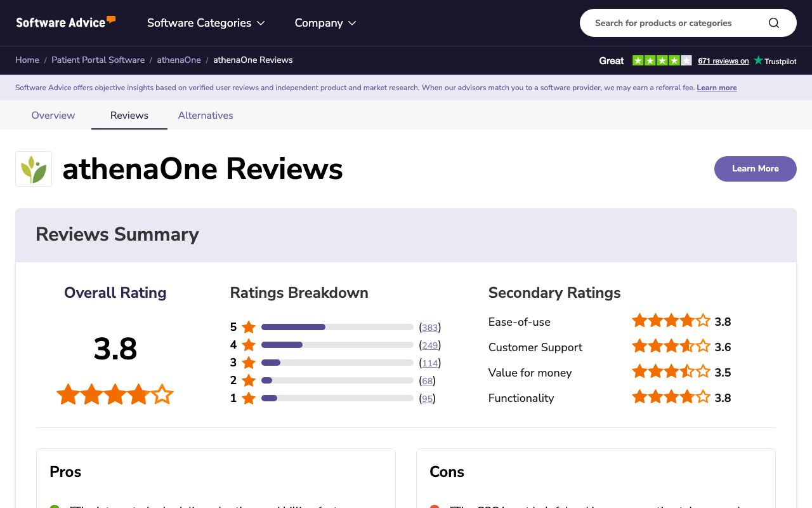Click the 3.8 overall rating number
Image resolution: width=812 pixels, height=508 pixels.
point(115,349)
